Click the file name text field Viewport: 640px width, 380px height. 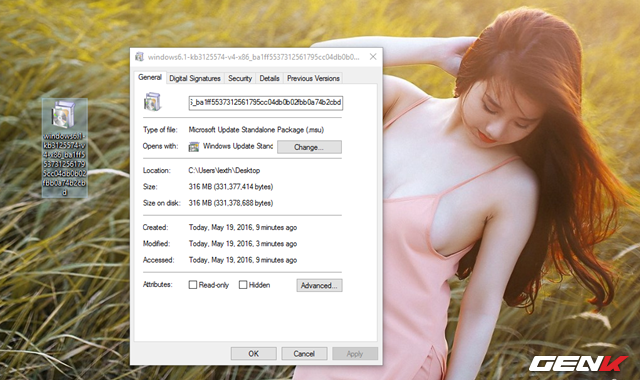(x=266, y=102)
